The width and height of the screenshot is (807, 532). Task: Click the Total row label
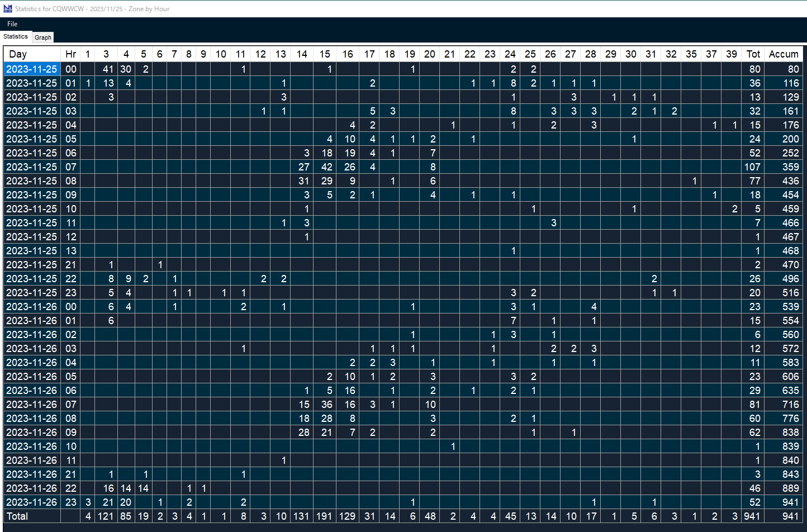click(32, 516)
